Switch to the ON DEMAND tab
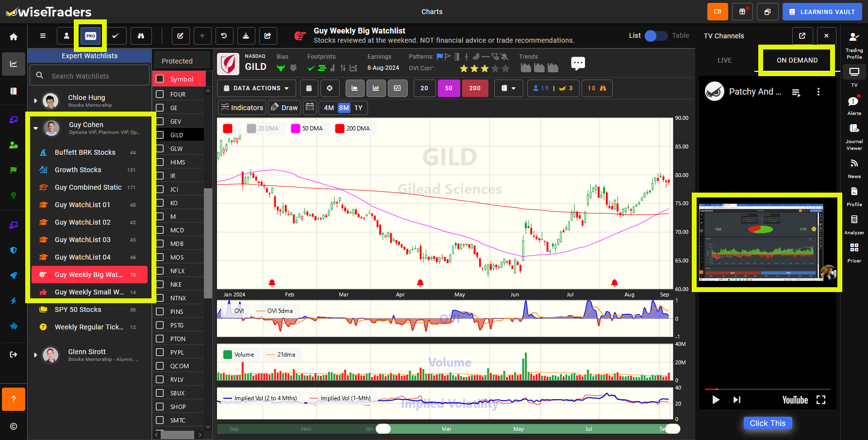 797,60
